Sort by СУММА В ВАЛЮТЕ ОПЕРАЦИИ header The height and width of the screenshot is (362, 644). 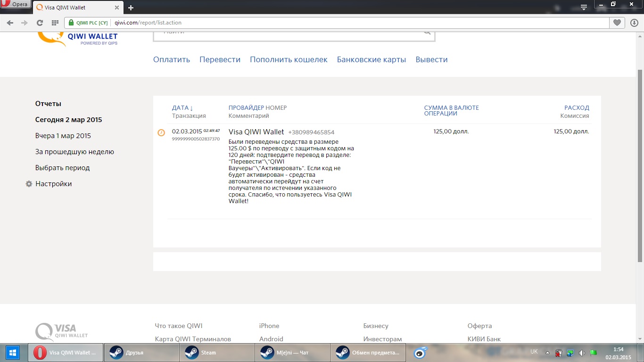click(451, 110)
